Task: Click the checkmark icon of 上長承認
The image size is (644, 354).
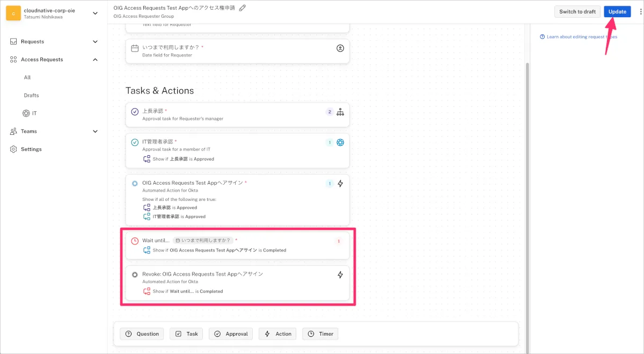Action: click(x=135, y=112)
